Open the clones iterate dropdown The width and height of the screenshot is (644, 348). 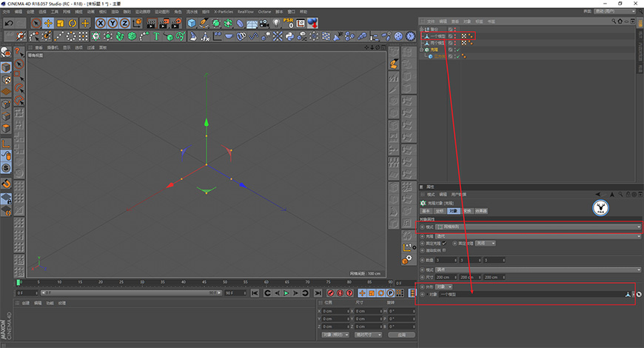538,236
